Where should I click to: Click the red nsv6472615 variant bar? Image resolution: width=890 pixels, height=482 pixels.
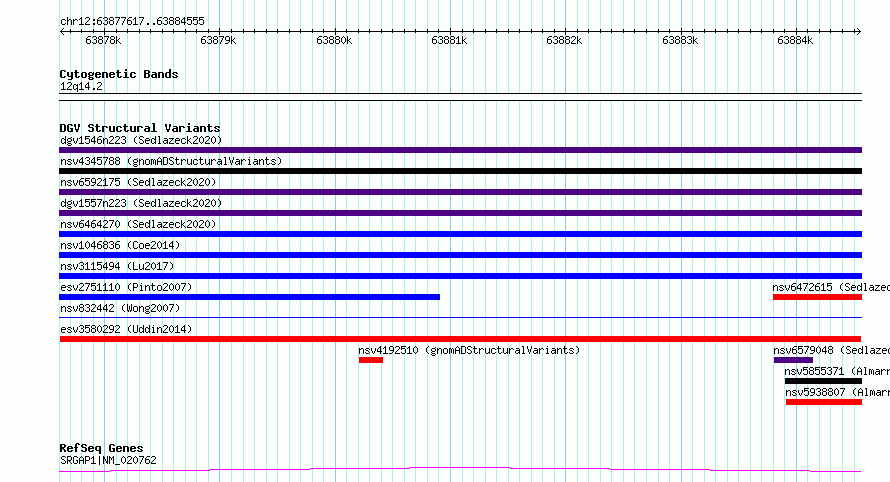(x=817, y=297)
